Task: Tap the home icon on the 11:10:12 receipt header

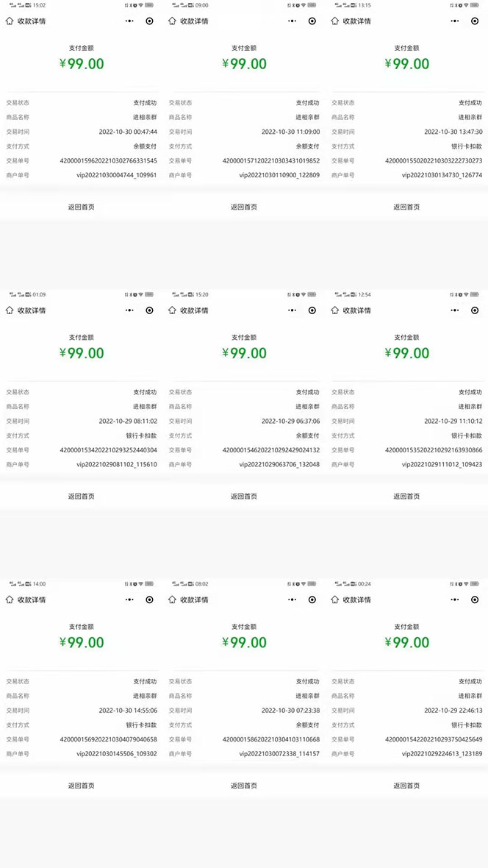Action: point(334,310)
